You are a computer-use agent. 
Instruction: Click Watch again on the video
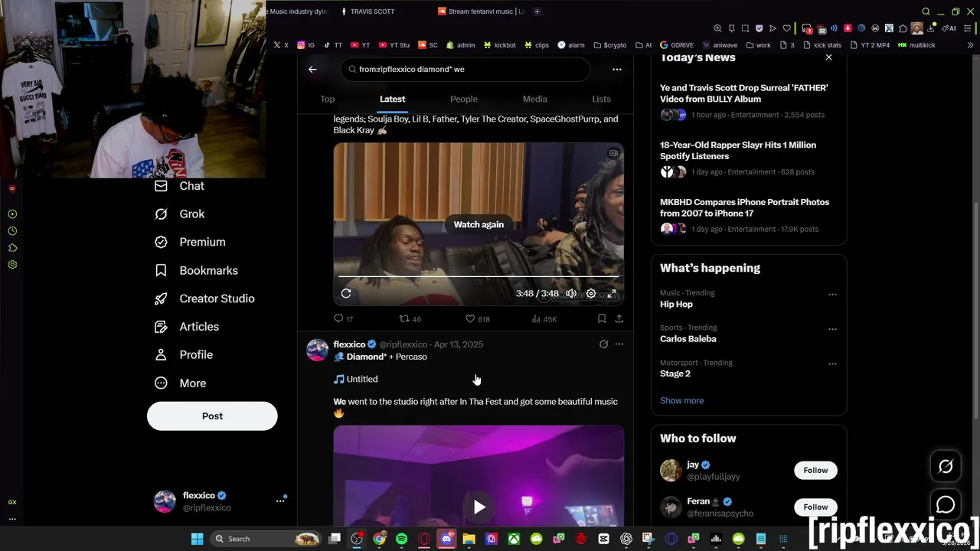tap(479, 224)
